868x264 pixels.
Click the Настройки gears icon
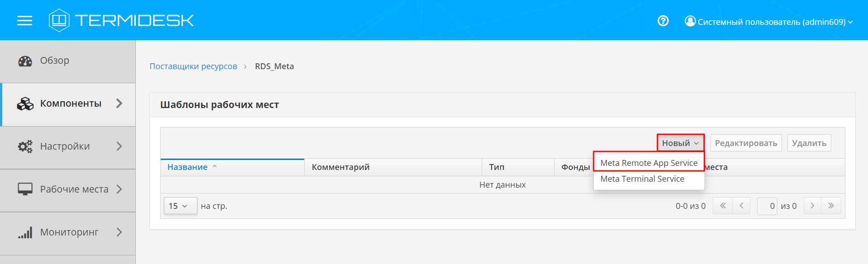click(25, 146)
